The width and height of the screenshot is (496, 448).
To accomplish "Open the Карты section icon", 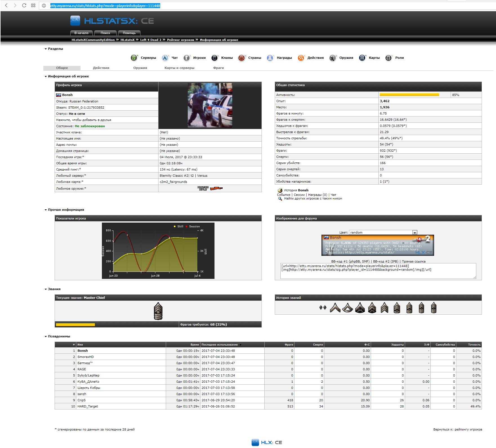I will tap(362, 58).
